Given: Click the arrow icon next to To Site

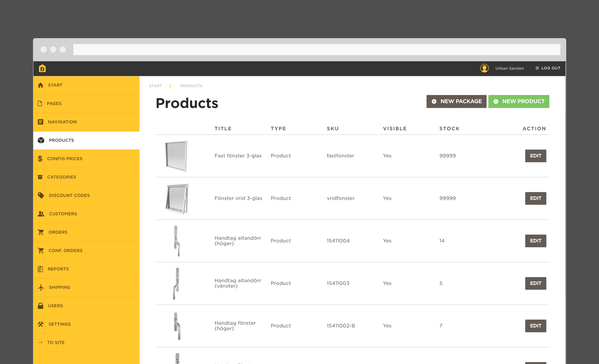Looking at the screenshot, I should point(40,343).
